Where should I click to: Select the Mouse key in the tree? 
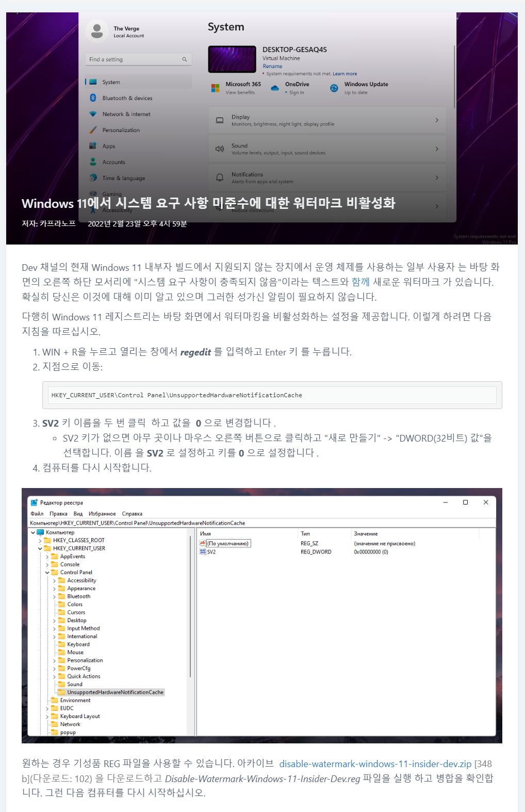pos(75,653)
